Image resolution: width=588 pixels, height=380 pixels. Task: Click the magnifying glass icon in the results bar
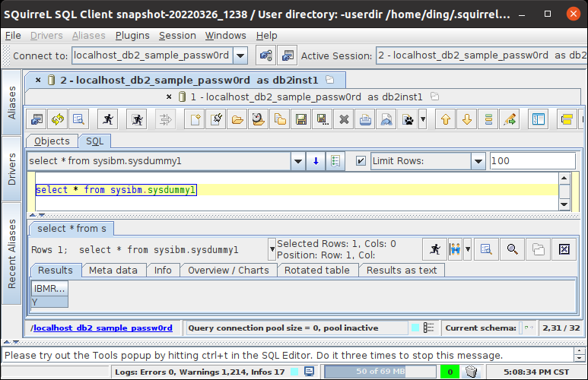512,249
